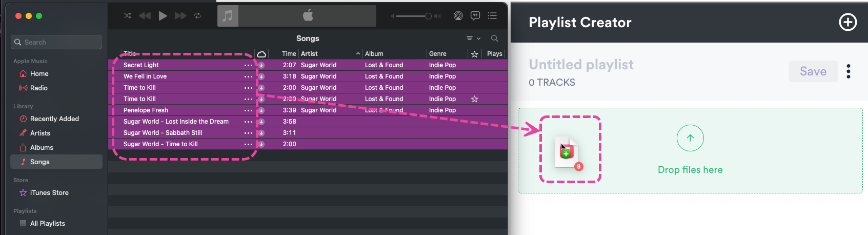
Task: Click Indie Pop genre of Secret Light
Action: click(x=442, y=65)
